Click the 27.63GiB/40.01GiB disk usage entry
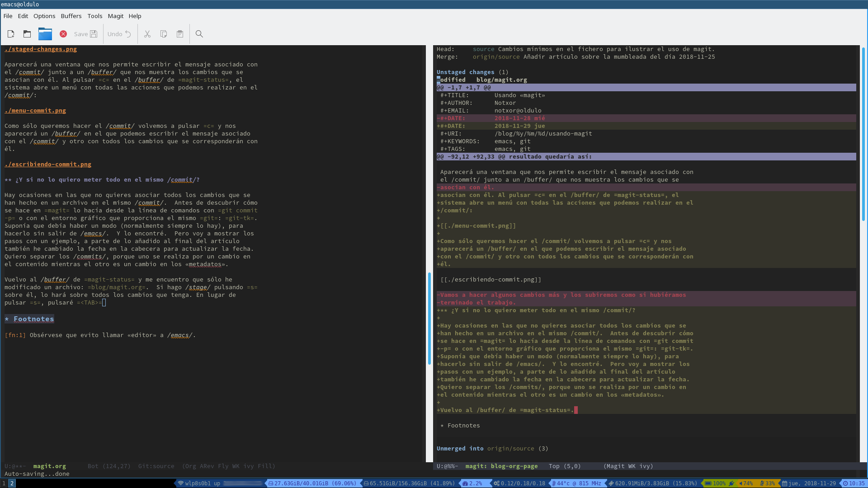 click(312, 483)
